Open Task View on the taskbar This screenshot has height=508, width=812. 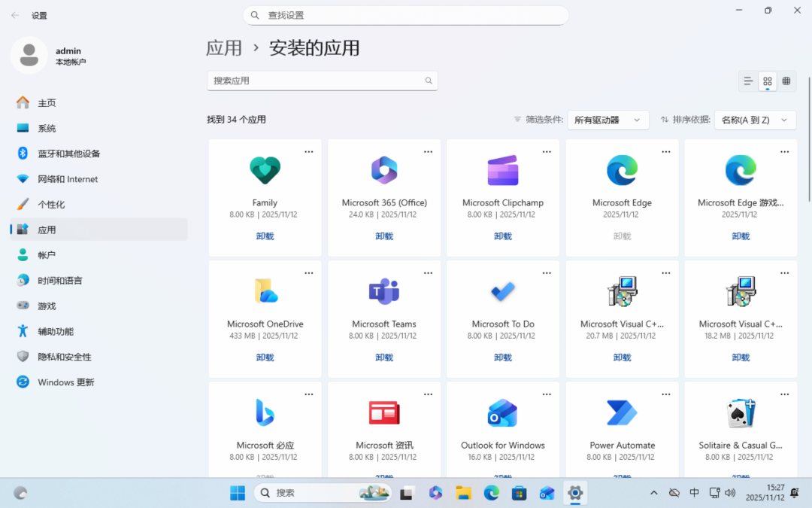pos(407,493)
